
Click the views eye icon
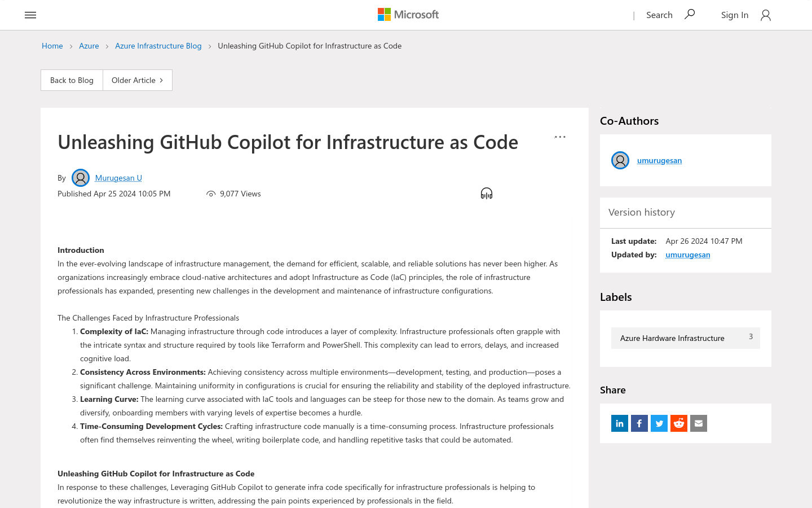tap(211, 194)
